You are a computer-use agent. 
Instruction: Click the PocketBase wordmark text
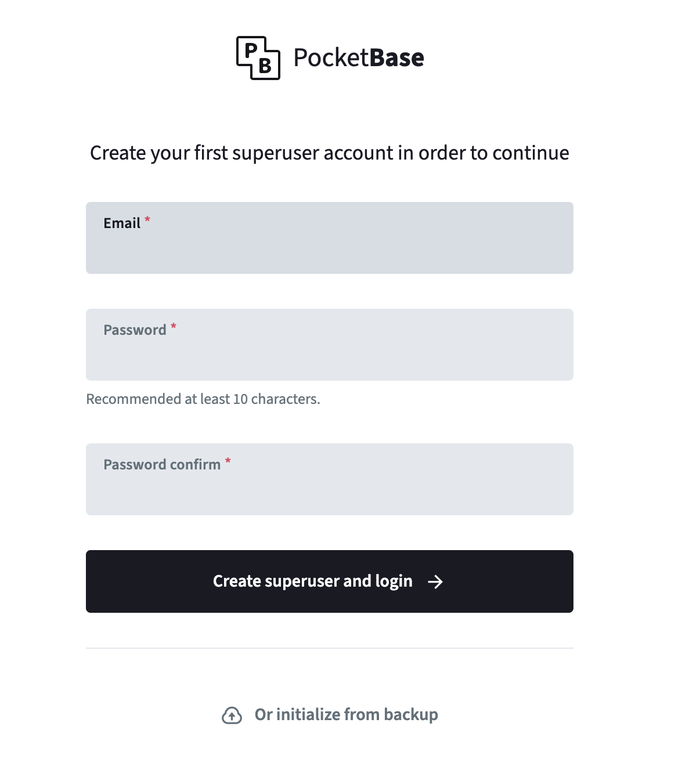click(x=358, y=57)
